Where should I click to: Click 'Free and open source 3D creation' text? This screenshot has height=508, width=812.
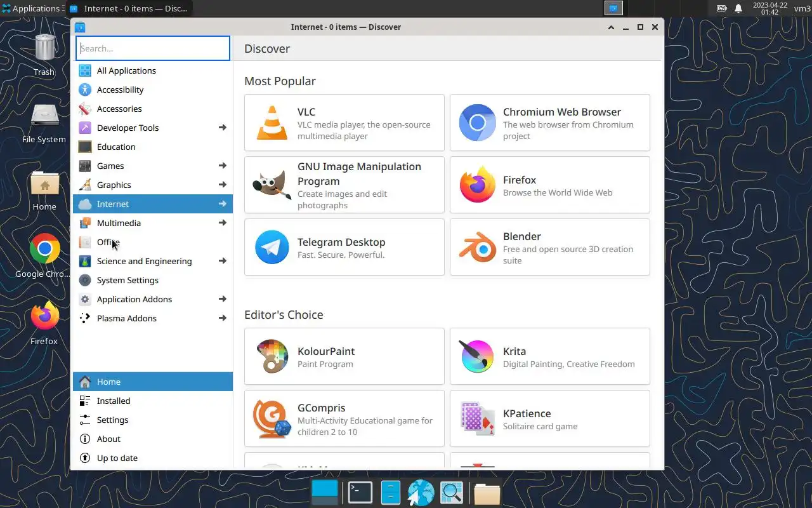tap(568, 249)
